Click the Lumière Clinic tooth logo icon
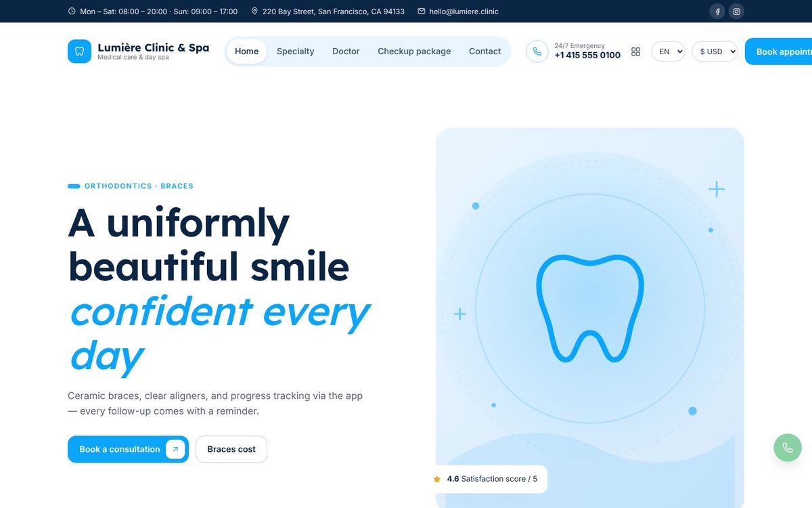This screenshot has height=508, width=812. [x=79, y=51]
